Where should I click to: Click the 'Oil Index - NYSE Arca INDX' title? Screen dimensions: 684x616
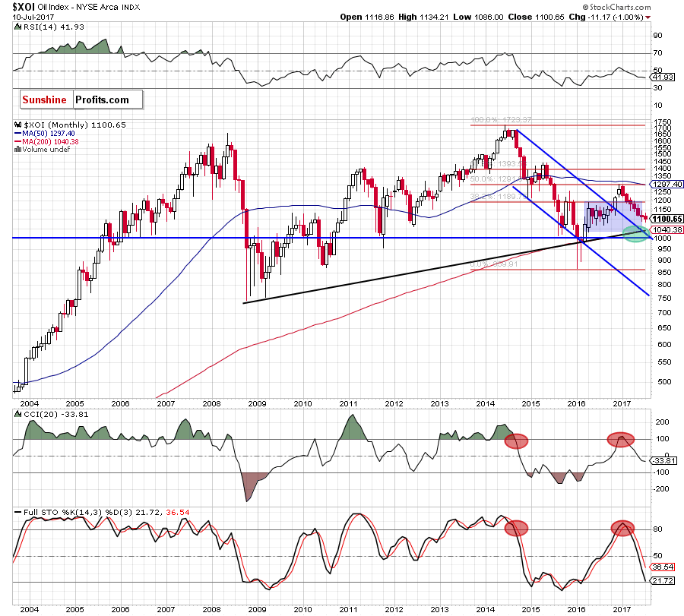pos(89,7)
